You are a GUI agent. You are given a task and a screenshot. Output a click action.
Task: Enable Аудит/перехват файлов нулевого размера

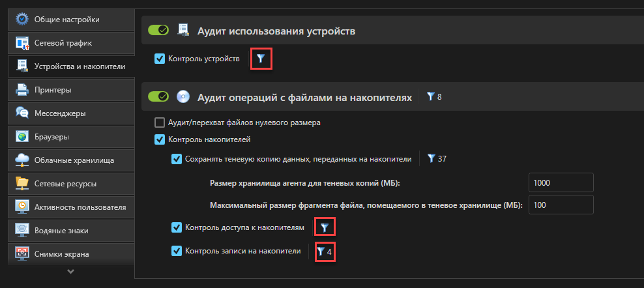pyautogui.click(x=159, y=122)
